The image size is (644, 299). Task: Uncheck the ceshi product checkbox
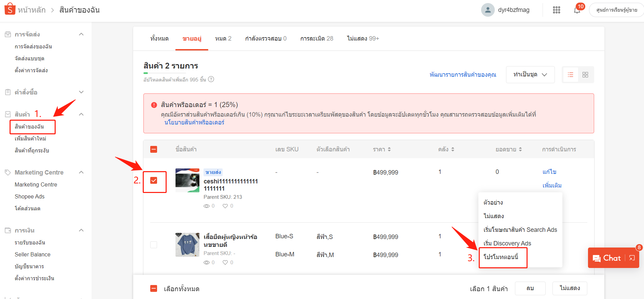click(x=154, y=180)
